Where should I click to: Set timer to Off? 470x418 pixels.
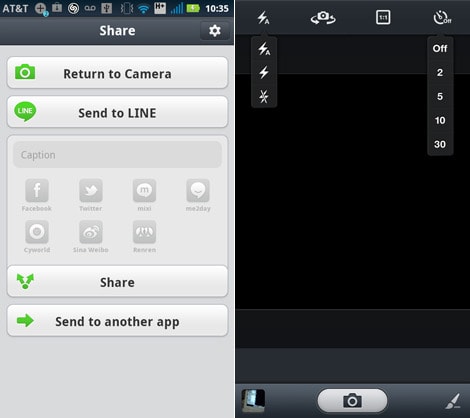click(x=440, y=49)
